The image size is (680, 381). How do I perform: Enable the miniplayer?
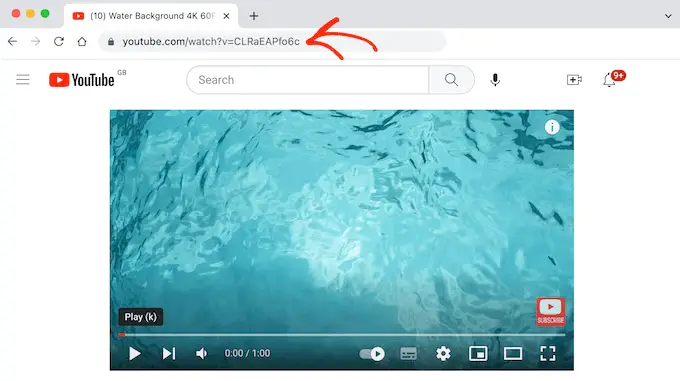coord(478,354)
